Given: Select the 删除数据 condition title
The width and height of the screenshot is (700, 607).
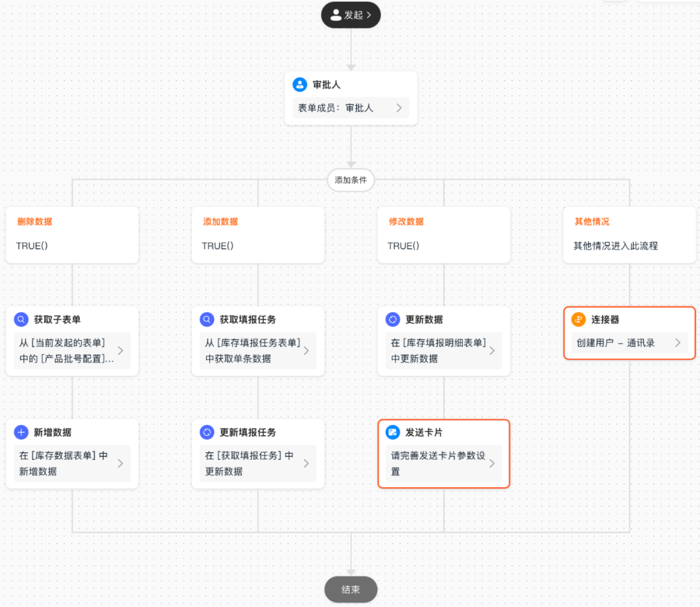Looking at the screenshot, I should (35, 222).
